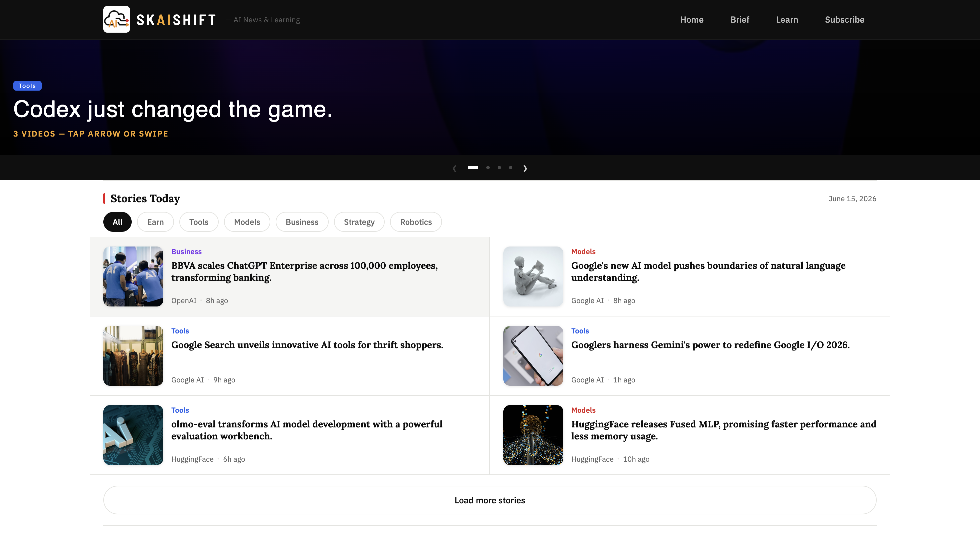Advance carousel with next arrow
This screenshot has width=980, height=533.
(x=525, y=168)
